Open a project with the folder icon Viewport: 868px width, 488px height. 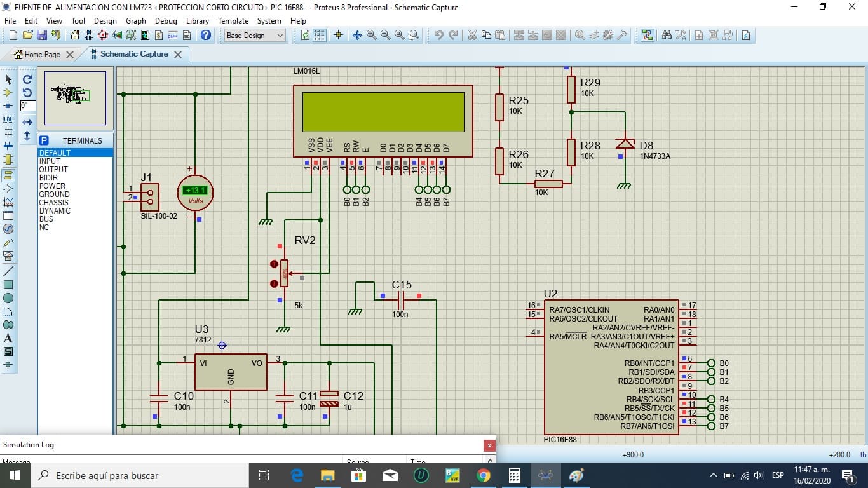pyautogui.click(x=27, y=36)
